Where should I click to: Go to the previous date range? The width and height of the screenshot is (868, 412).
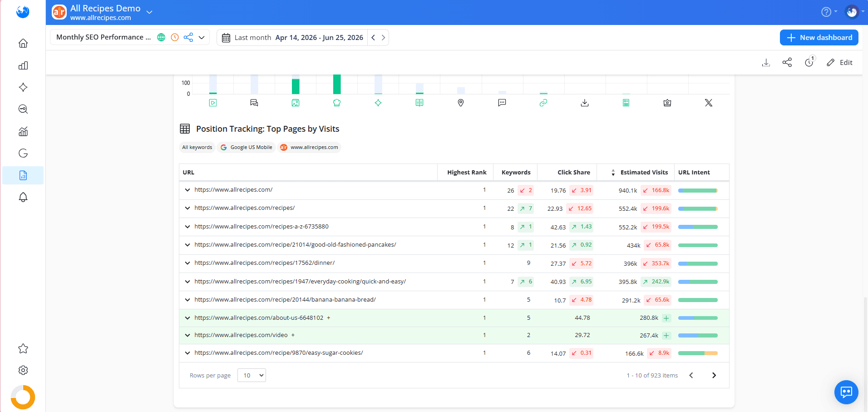(x=373, y=38)
